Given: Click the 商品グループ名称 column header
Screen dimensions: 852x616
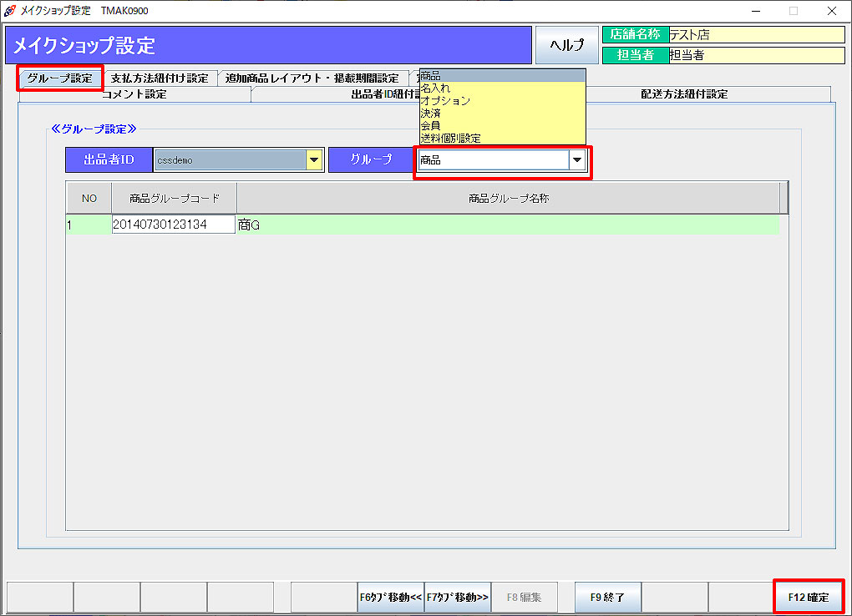Looking at the screenshot, I should tap(508, 199).
